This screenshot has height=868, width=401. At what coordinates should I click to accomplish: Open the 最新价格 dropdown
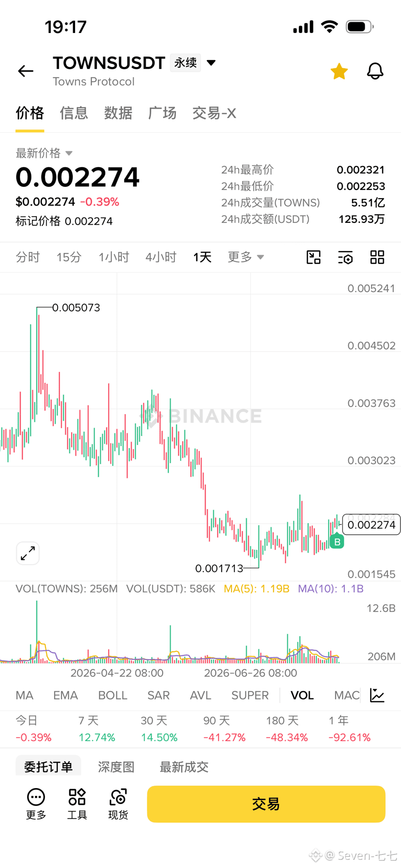pos(44,153)
